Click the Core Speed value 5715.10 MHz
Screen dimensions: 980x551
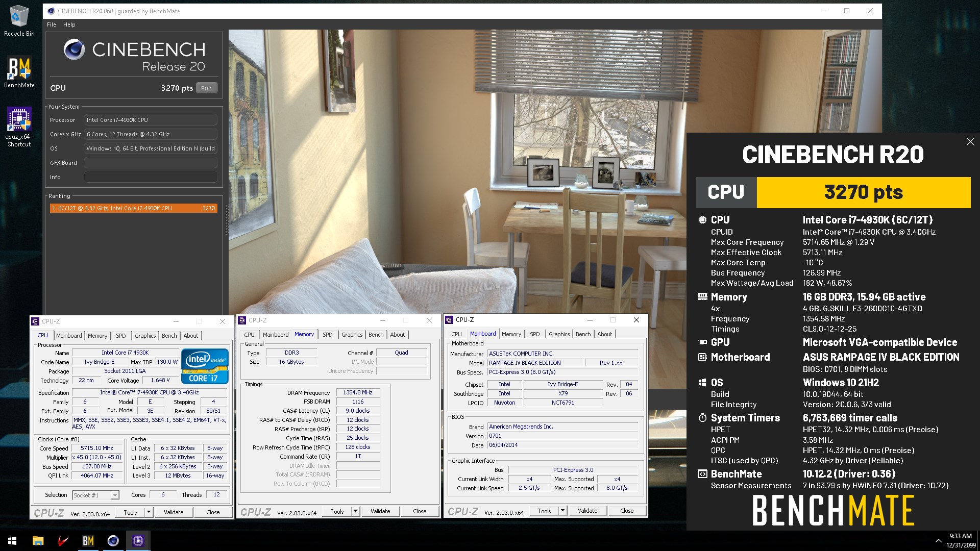coord(97,448)
